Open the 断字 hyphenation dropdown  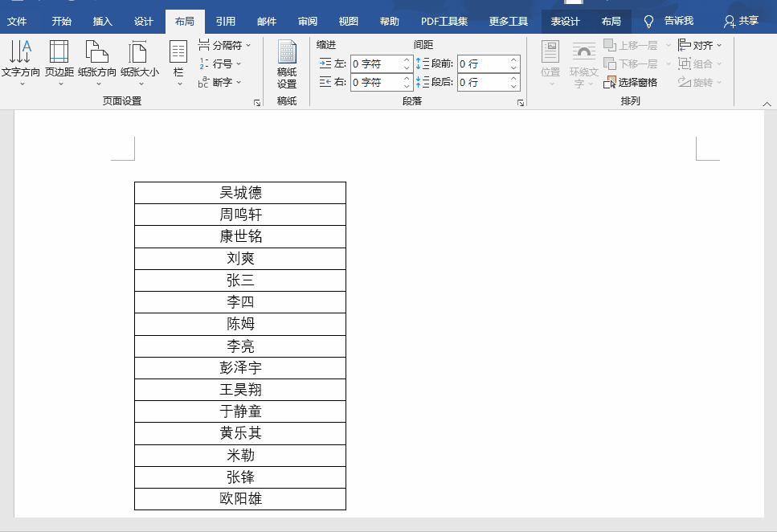click(x=219, y=82)
